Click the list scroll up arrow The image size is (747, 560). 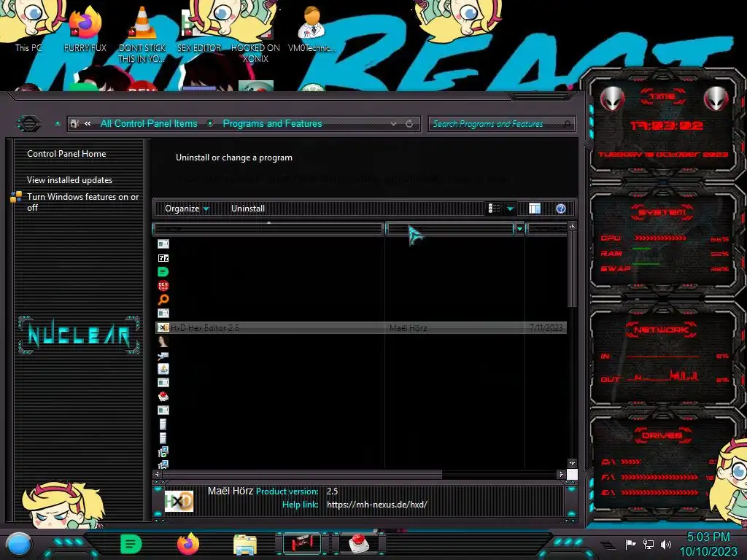pyautogui.click(x=572, y=226)
